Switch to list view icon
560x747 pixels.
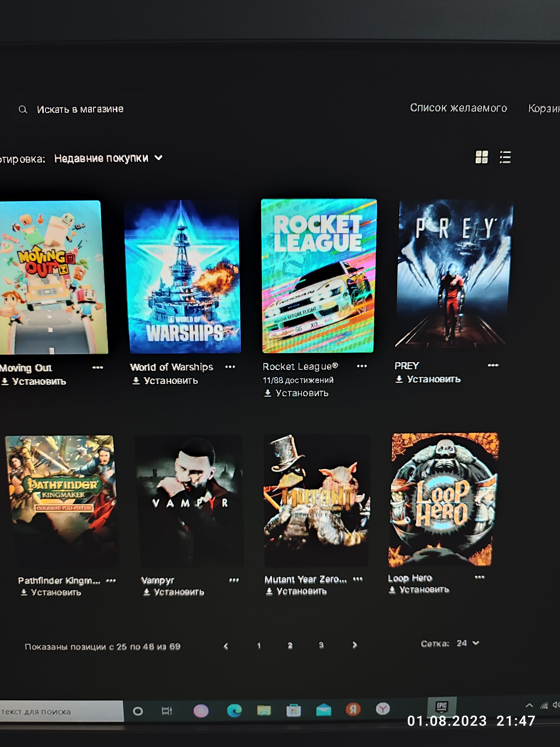(x=505, y=157)
